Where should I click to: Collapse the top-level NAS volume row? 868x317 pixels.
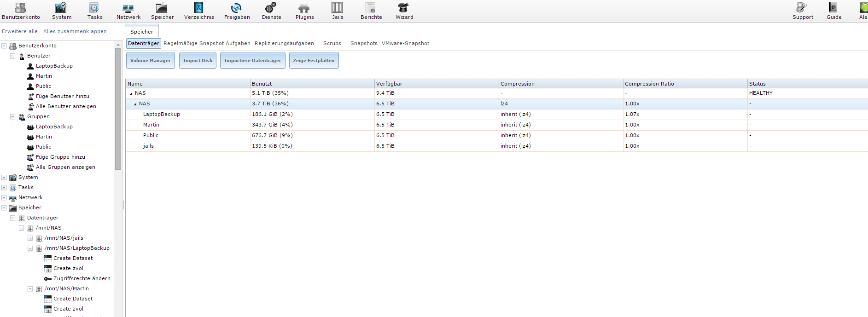pos(131,93)
